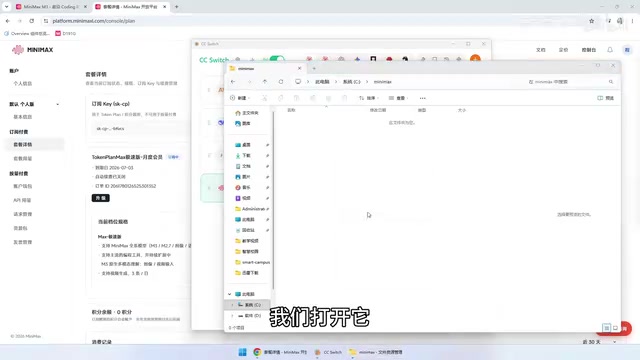Image resolution: width=640 pixels, height=360 pixels.
Task: Go back in the File Explorer window
Action: (x=233, y=82)
